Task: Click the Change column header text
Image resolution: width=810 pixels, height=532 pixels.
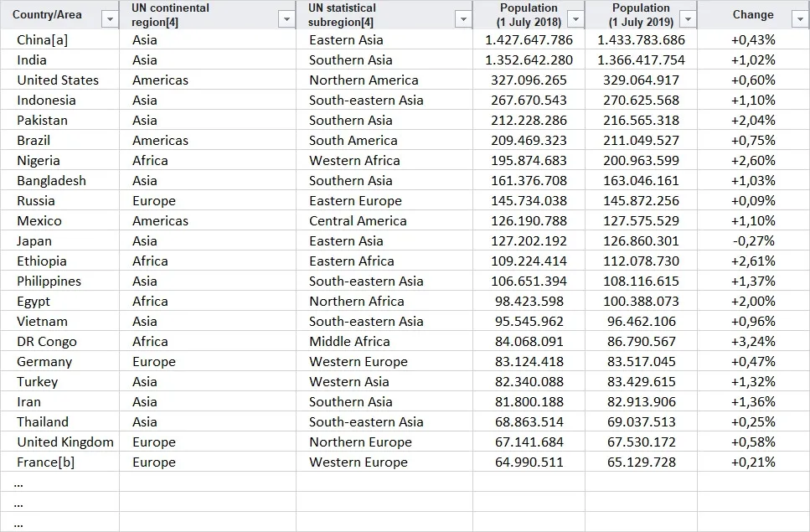Action: pos(752,14)
